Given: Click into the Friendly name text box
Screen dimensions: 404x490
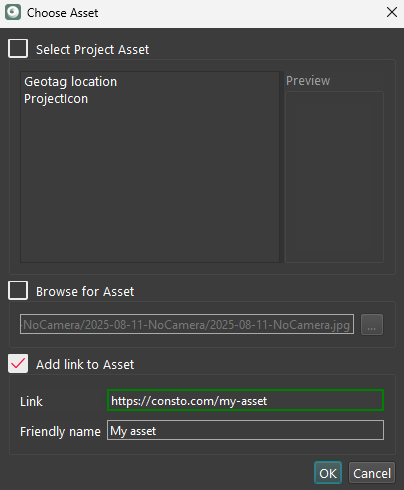Looking at the screenshot, I should tap(245, 430).
